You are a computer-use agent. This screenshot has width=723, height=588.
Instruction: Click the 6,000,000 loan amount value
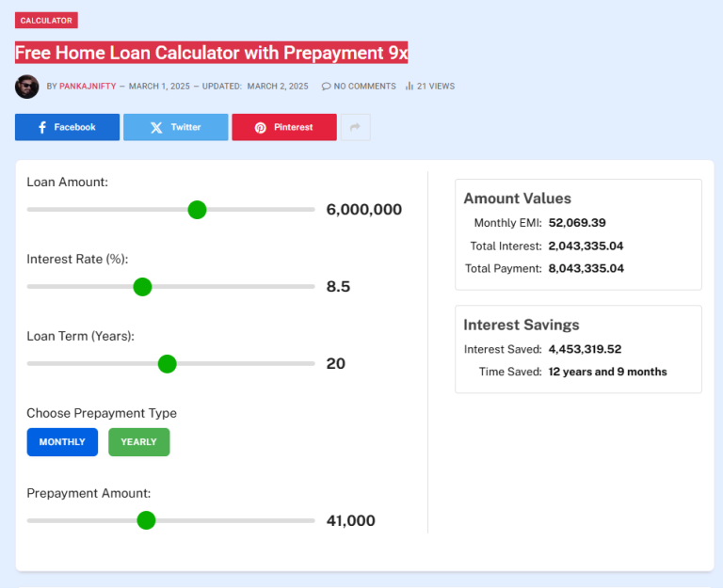point(363,210)
